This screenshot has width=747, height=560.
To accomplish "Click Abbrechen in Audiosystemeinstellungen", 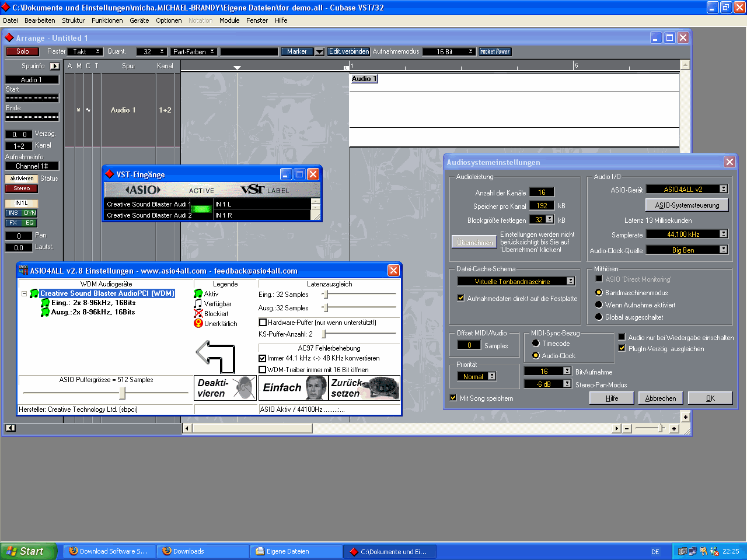I will pos(661,398).
